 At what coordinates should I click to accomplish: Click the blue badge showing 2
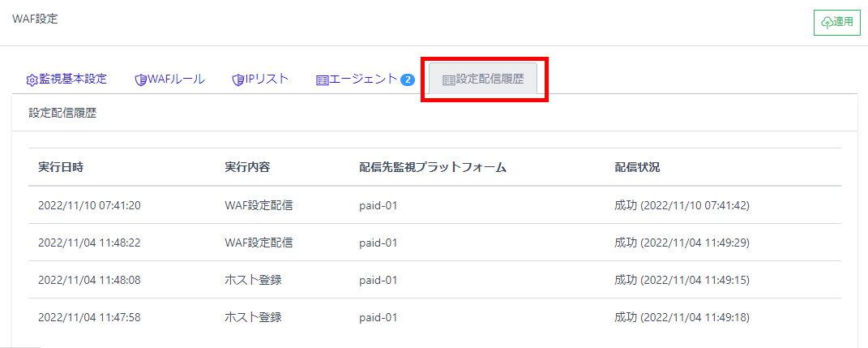click(408, 79)
